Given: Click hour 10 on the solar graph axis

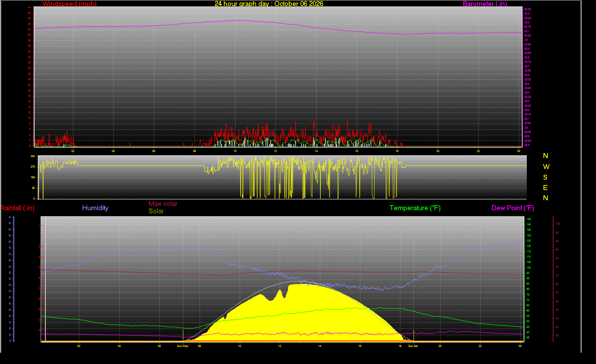Looking at the screenshot, I should click(239, 346).
